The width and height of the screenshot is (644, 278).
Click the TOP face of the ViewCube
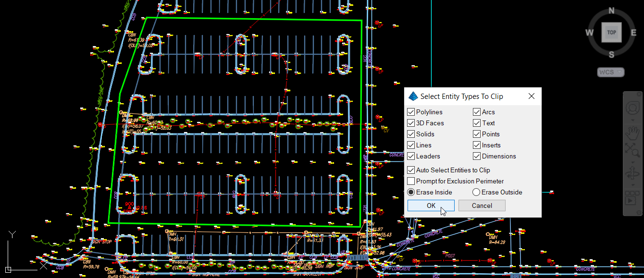(611, 32)
